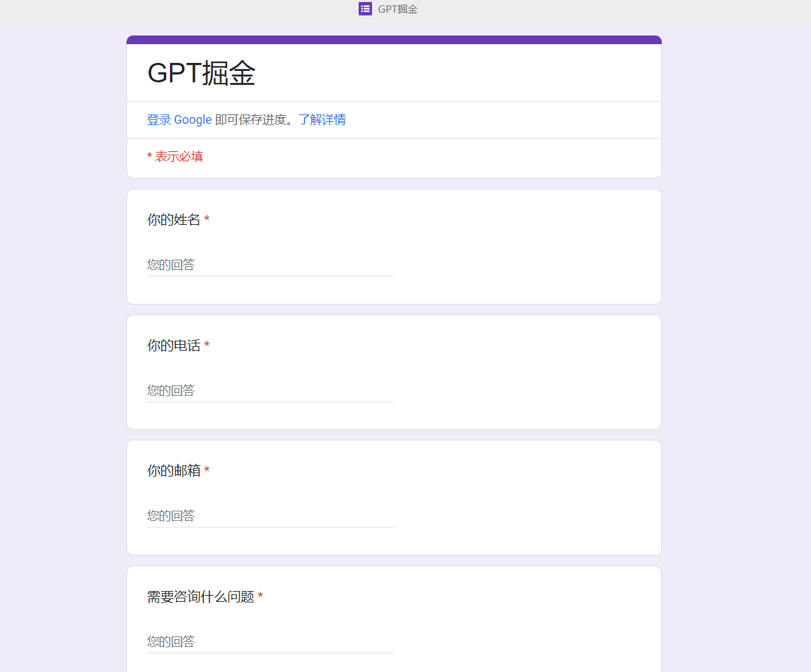Focus the 你的姓名 answer field

click(x=270, y=264)
